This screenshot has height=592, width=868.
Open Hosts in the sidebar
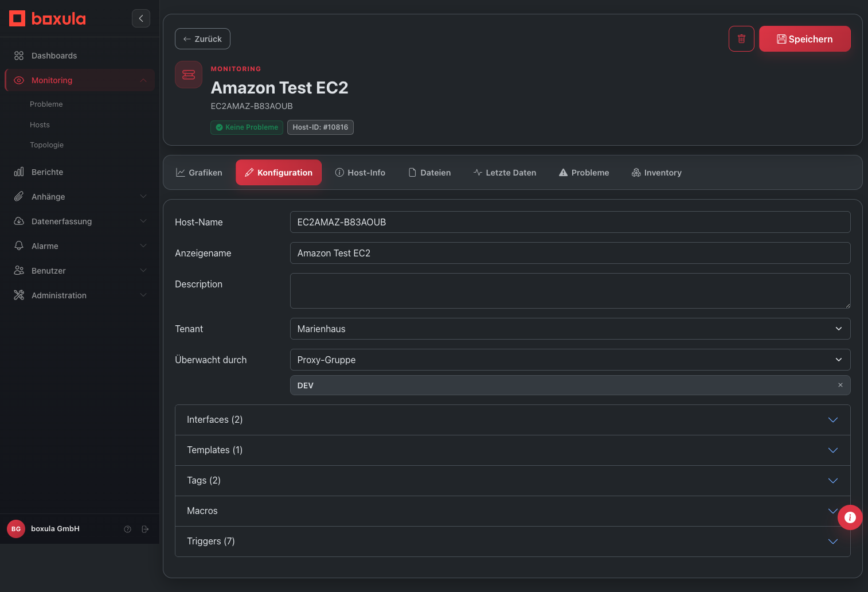(40, 125)
